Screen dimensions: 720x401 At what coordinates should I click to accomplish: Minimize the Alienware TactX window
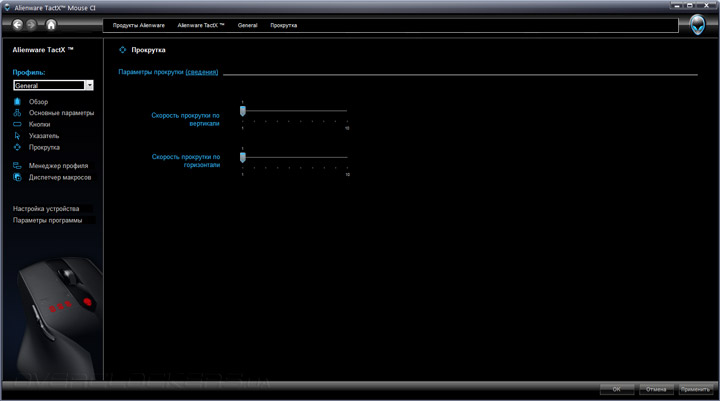pos(676,6)
